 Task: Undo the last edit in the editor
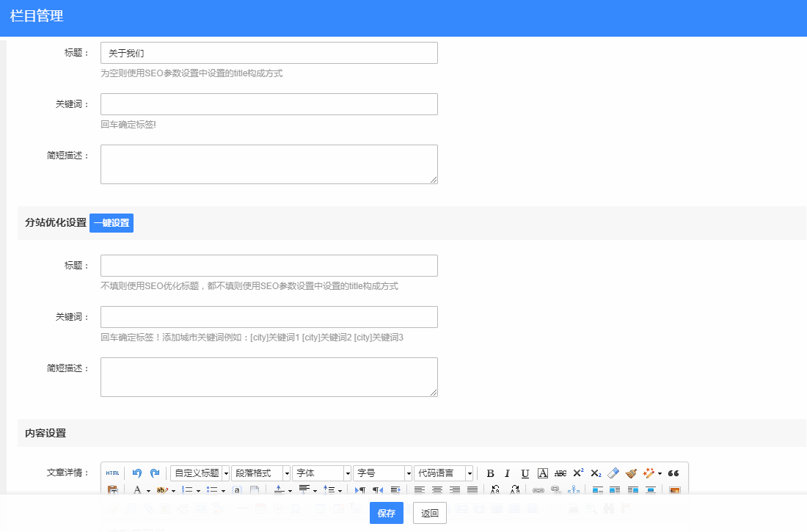click(137, 473)
